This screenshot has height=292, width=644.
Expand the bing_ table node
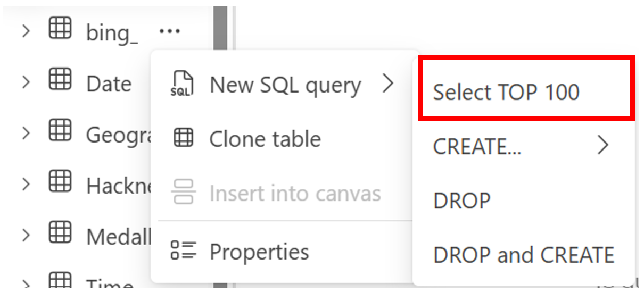click(25, 31)
